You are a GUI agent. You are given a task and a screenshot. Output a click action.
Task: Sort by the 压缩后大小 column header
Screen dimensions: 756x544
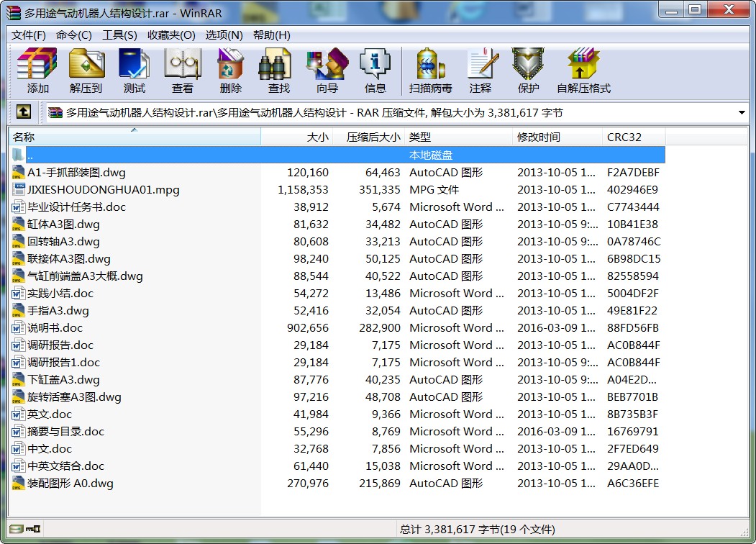click(x=369, y=137)
